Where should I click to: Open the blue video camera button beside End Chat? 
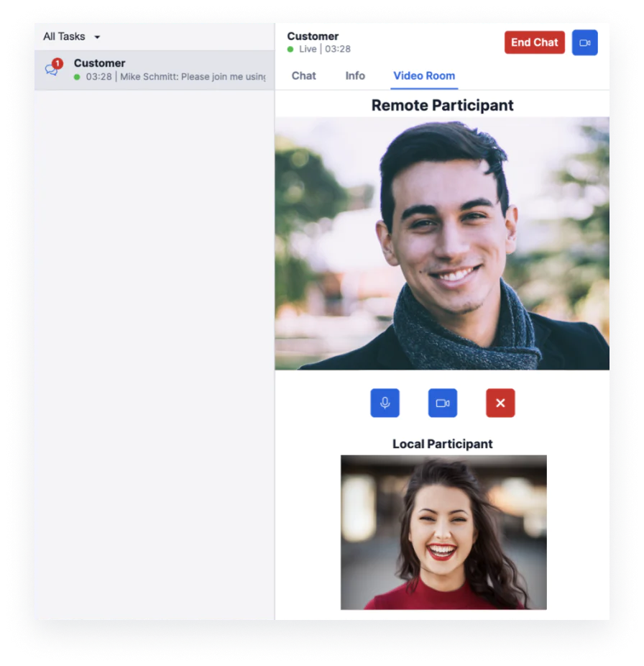click(x=584, y=42)
